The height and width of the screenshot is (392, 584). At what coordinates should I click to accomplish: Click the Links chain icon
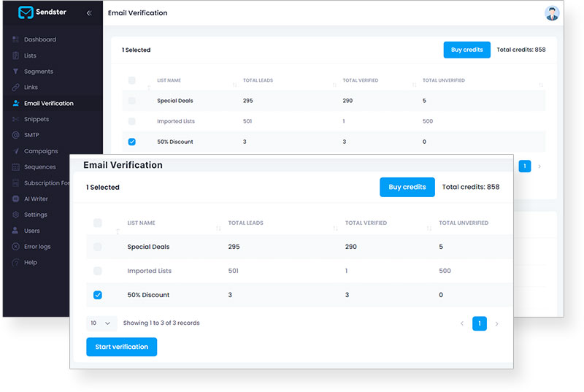coord(15,87)
